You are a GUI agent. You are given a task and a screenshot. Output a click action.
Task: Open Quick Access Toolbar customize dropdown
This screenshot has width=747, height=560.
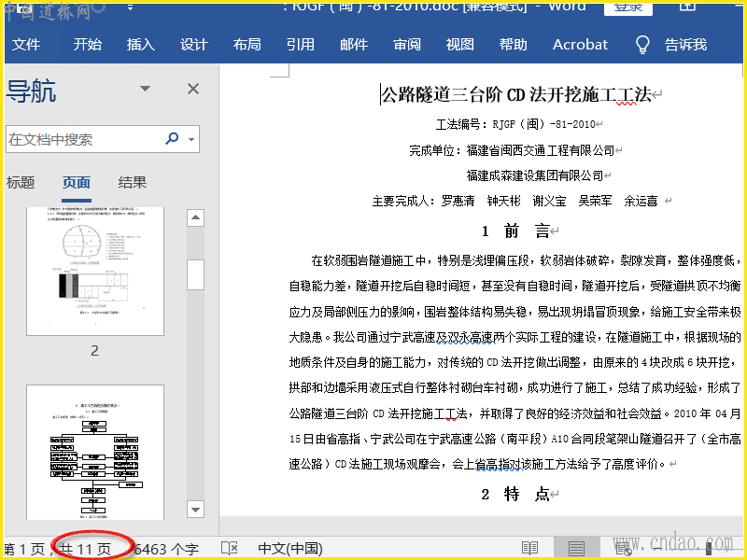click(130, 7)
